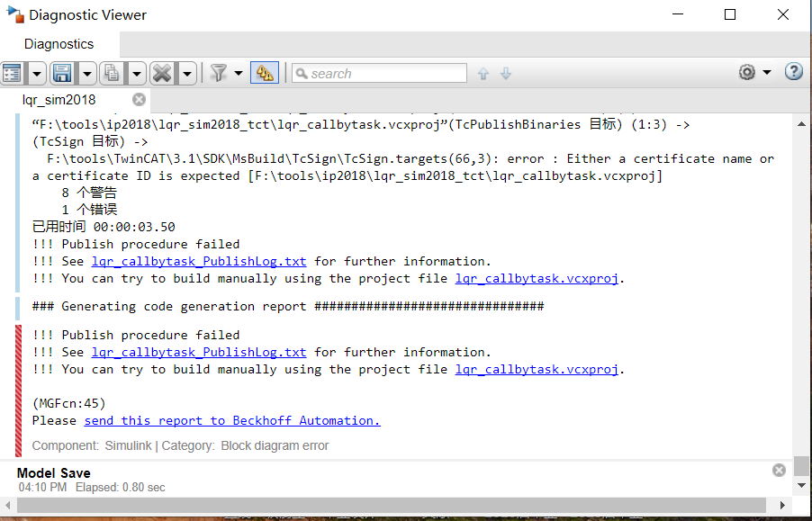Minimize the Diagnostic Viewer window

point(678,14)
